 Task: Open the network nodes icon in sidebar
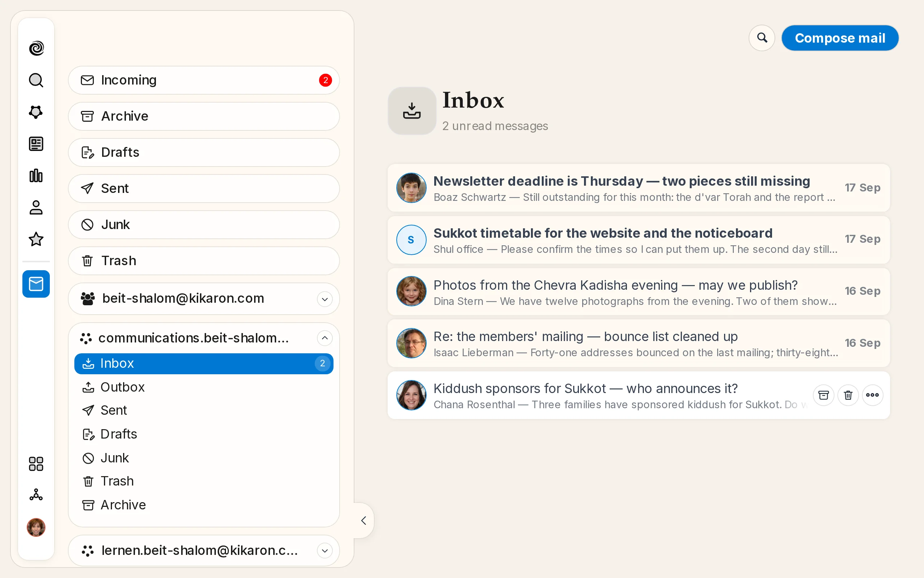click(36, 495)
